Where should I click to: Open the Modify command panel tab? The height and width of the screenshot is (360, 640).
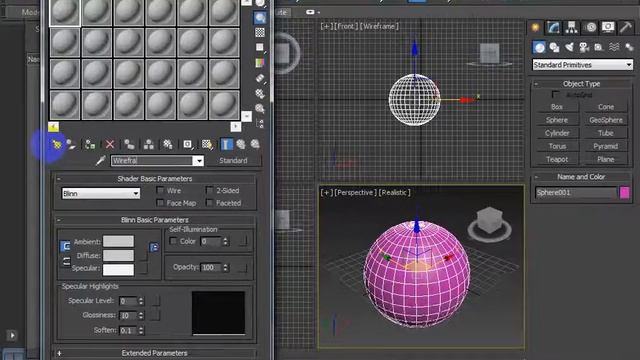point(553,27)
